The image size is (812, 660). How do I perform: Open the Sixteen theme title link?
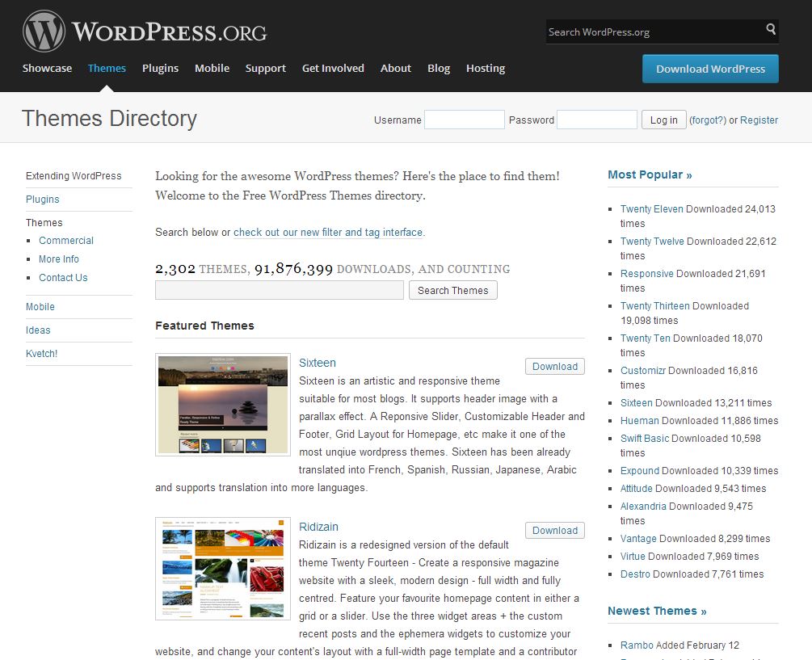point(317,363)
